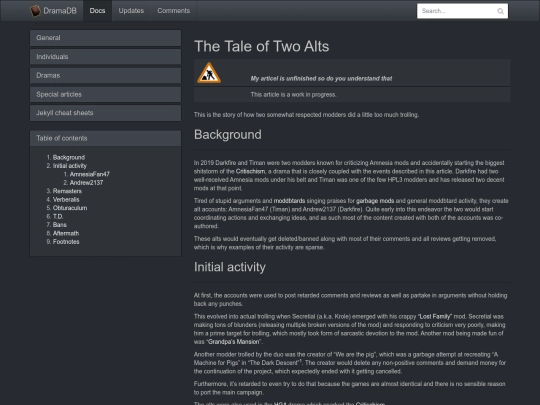540x405 pixels.
Task: Open the Comments tab
Action: click(x=174, y=11)
